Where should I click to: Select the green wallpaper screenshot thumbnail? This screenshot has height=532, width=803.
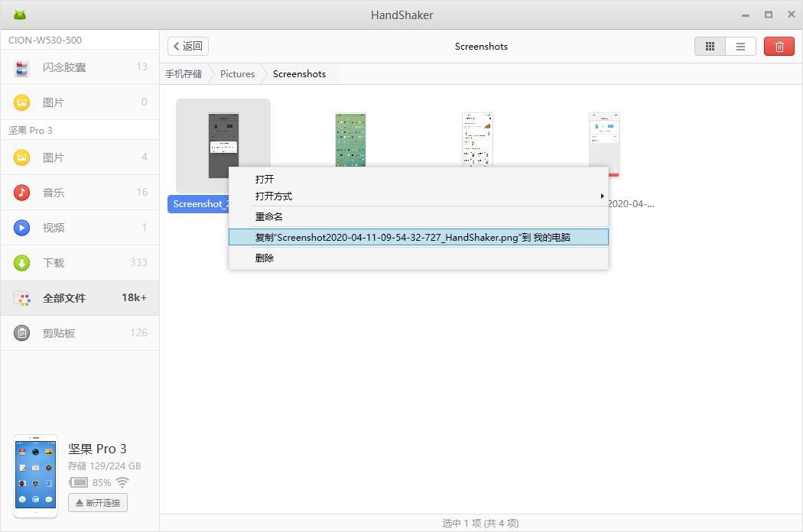tap(350, 141)
